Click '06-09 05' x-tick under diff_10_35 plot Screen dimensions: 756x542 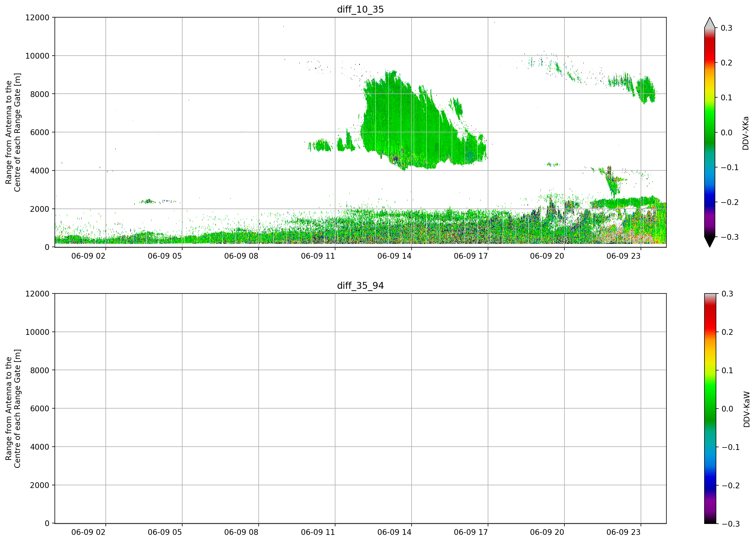[165, 256]
